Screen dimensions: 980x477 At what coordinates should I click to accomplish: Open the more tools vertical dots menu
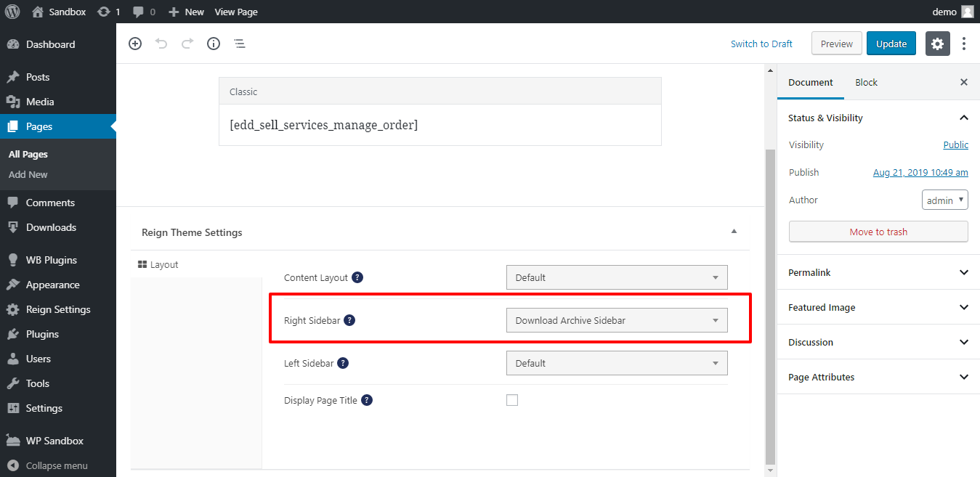(x=964, y=44)
